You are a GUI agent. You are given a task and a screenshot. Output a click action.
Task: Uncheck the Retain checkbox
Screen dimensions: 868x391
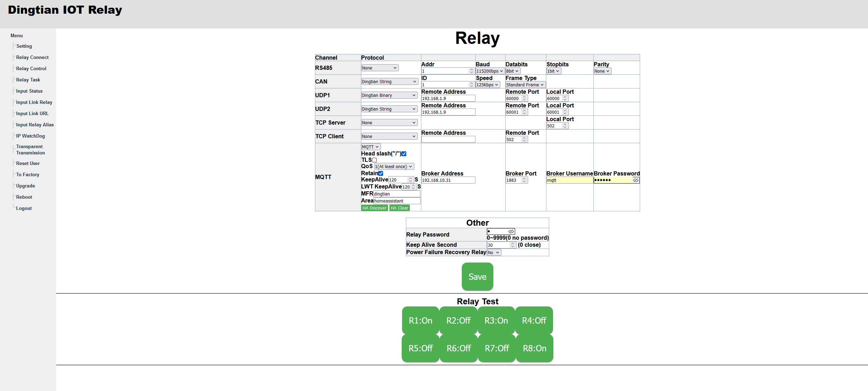pos(381,173)
